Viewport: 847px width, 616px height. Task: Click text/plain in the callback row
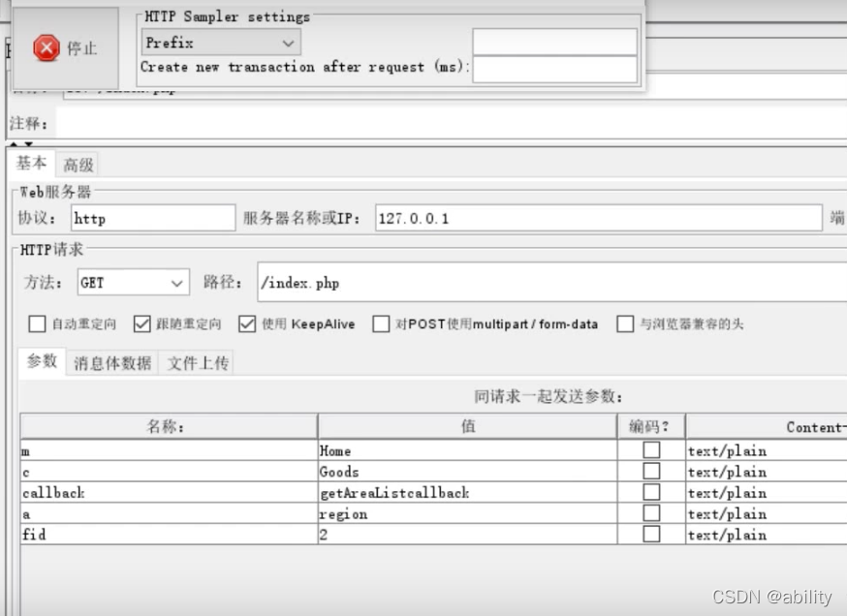tap(727, 493)
